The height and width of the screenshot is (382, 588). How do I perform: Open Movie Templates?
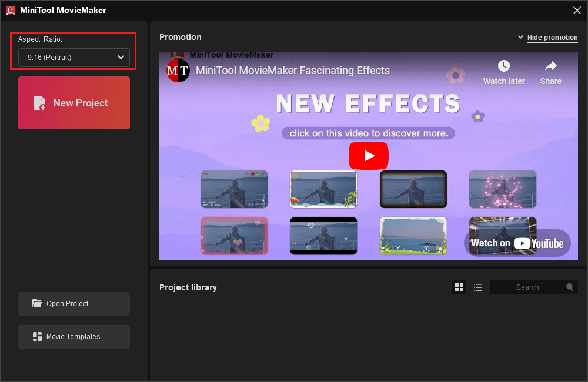[x=74, y=337]
